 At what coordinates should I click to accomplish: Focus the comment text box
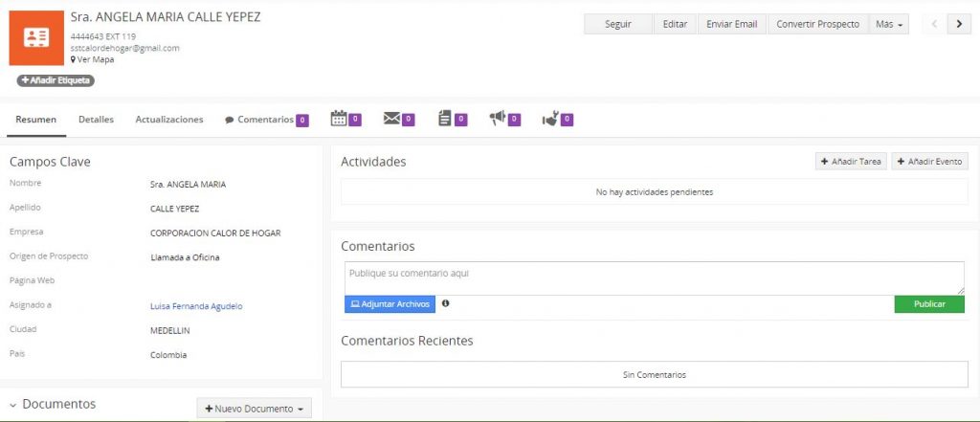(x=654, y=278)
